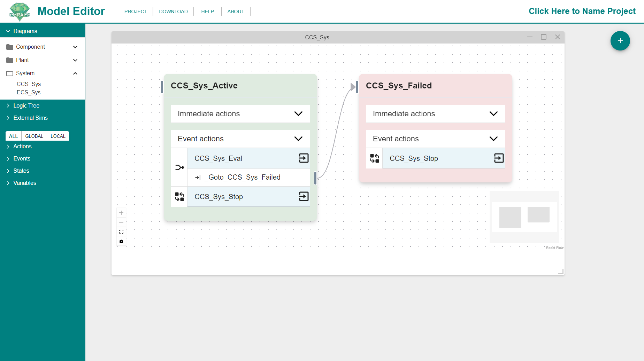644x361 pixels.
Task: Open the HELP menu
Action: click(x=207, y=11)
